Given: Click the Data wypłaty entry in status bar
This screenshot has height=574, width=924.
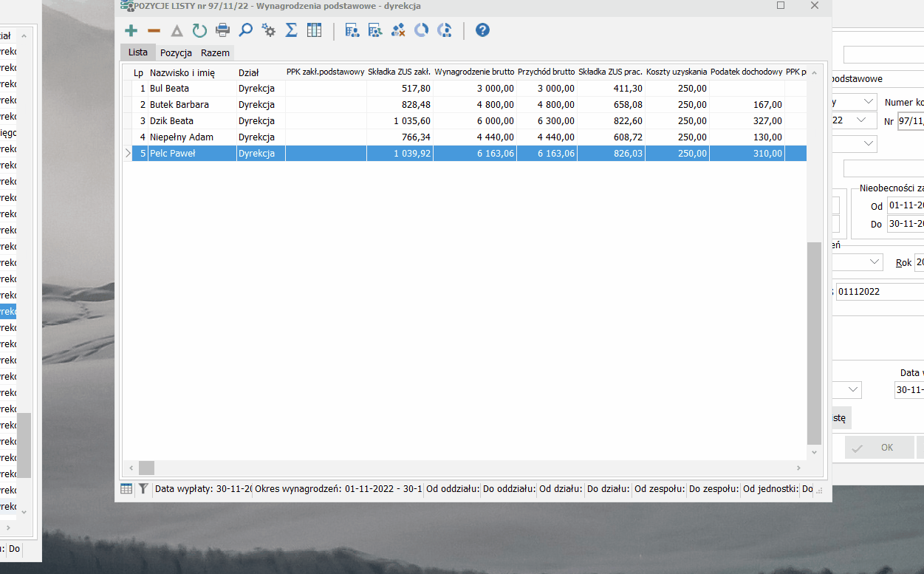Looking at the screenshot, I should pos(202,489).
